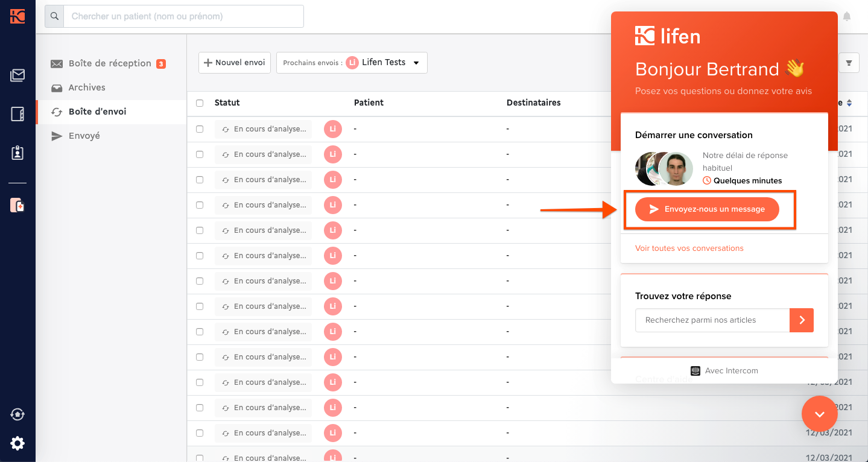Viewport: 868px width, 462px height.
Task: Click Envoyez-nous un message button
Action: coord(707,209)
